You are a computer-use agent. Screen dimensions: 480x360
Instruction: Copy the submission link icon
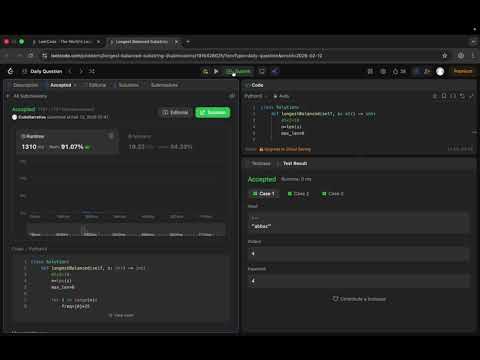coord(232,96)
